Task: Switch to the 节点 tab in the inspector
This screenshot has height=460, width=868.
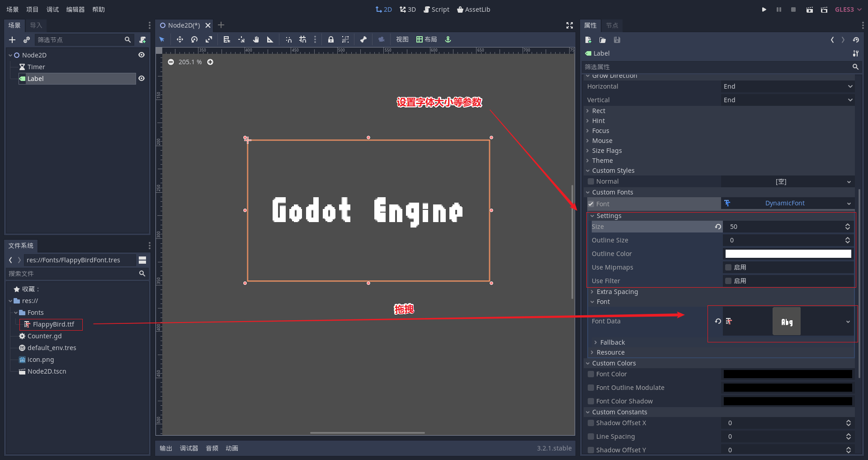Action: pyautogui.click(x=612, y=25)
